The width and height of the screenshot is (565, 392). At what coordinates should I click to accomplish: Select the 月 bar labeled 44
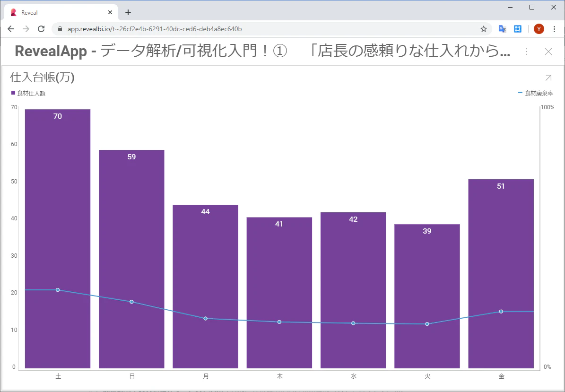click(205, 287)
